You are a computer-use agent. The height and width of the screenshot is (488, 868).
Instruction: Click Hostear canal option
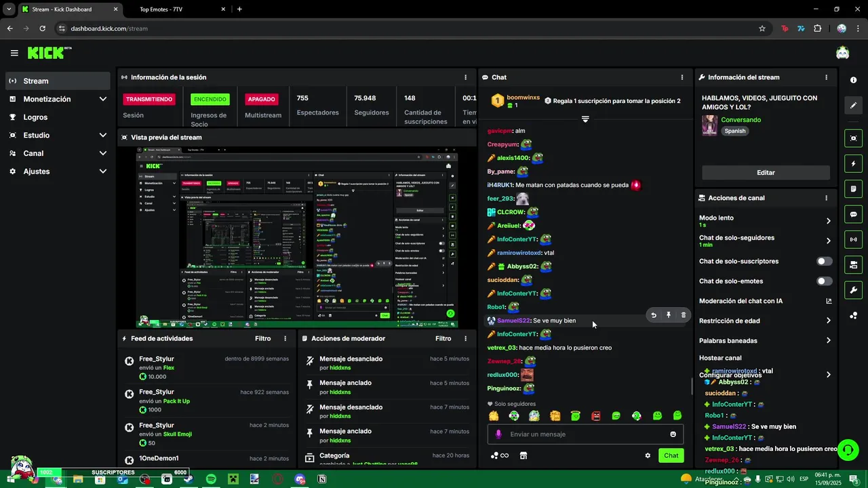pyautogui.click(x=720, y=358)
